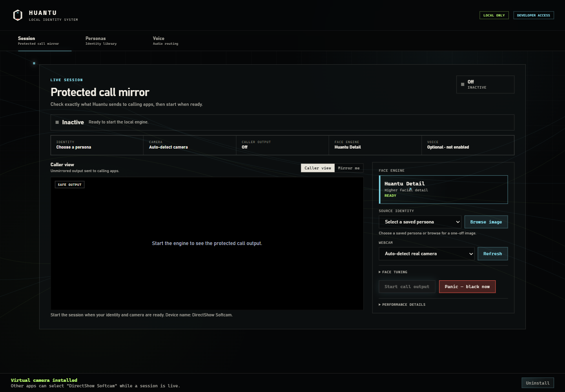Click the Caller Output Off cell

(x=282, y=145)
